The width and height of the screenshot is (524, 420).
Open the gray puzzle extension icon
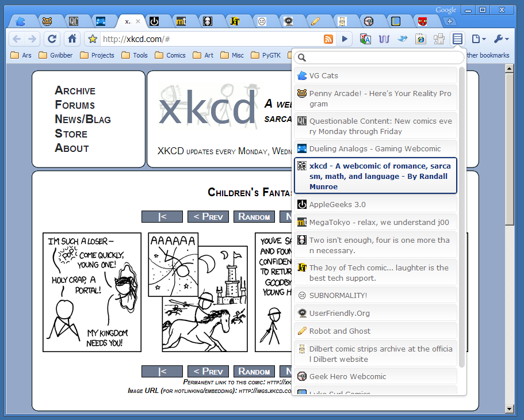[x=439, y=39]
